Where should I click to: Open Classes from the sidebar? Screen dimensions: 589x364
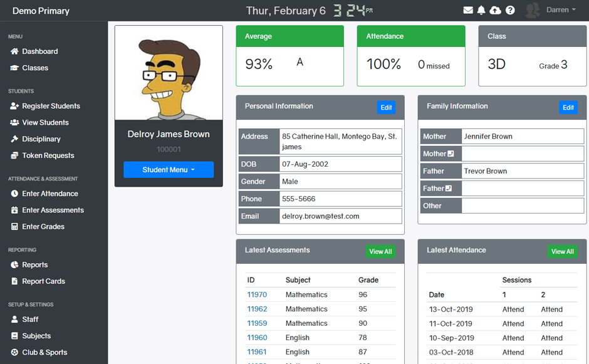click(x=35, y=68)
